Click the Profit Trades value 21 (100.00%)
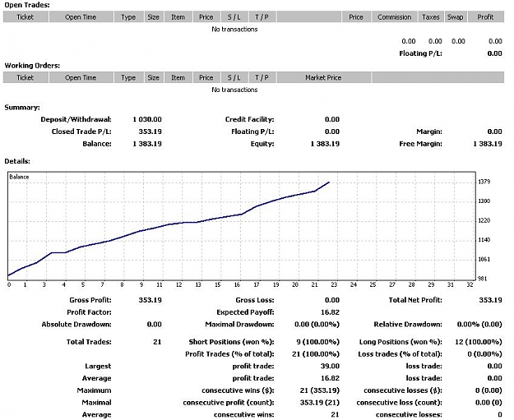Image resolution: width=514 pixels, height=420 pixels. (x=316, y=354)
